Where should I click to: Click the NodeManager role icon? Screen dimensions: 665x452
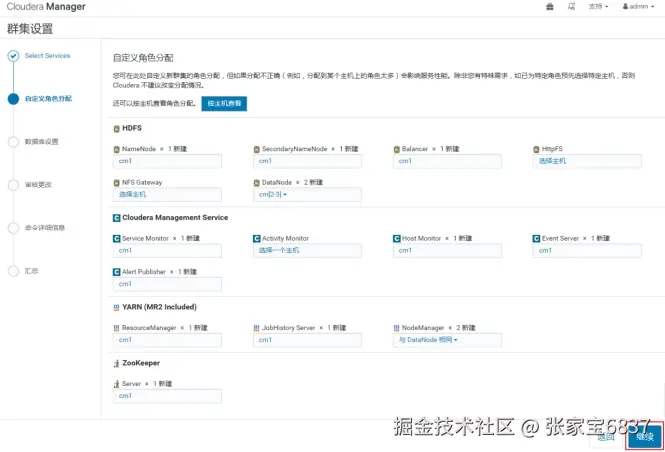[397, 328]
